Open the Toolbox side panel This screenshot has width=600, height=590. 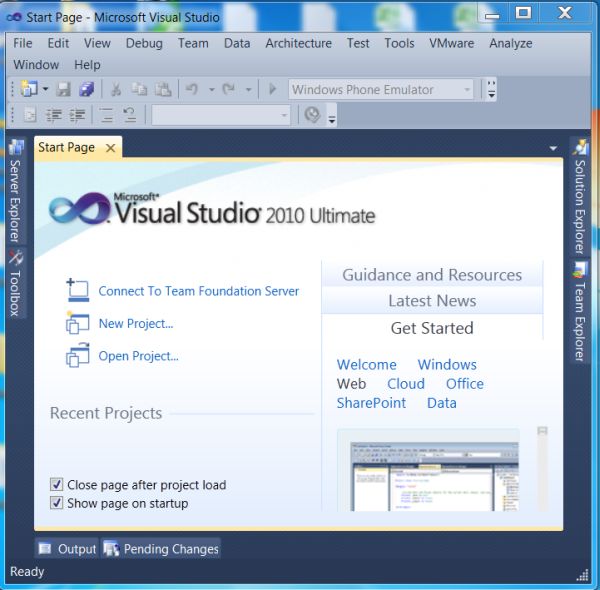pos(15,284)
